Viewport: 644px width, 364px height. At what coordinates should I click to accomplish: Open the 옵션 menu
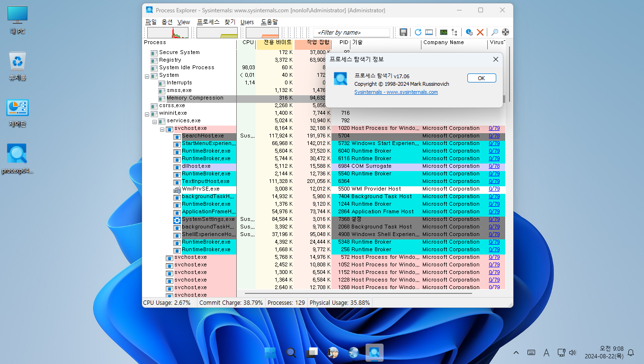[167, 22]
